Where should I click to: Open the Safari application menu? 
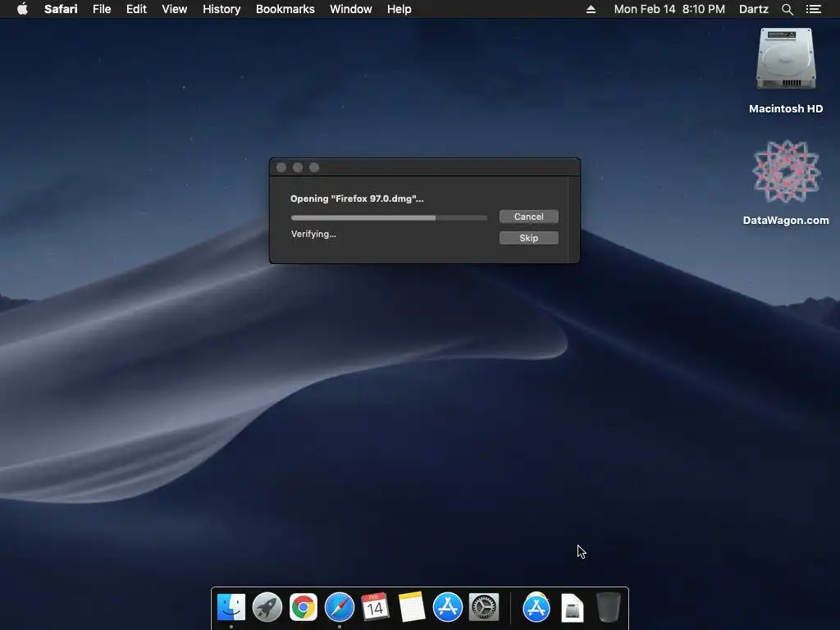(61, 9)
